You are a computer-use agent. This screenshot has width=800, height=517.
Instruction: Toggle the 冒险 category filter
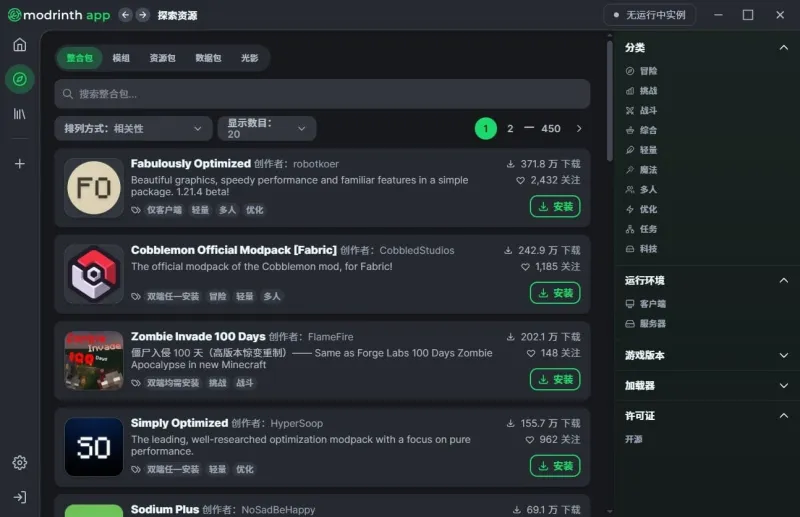click(642, 71)
